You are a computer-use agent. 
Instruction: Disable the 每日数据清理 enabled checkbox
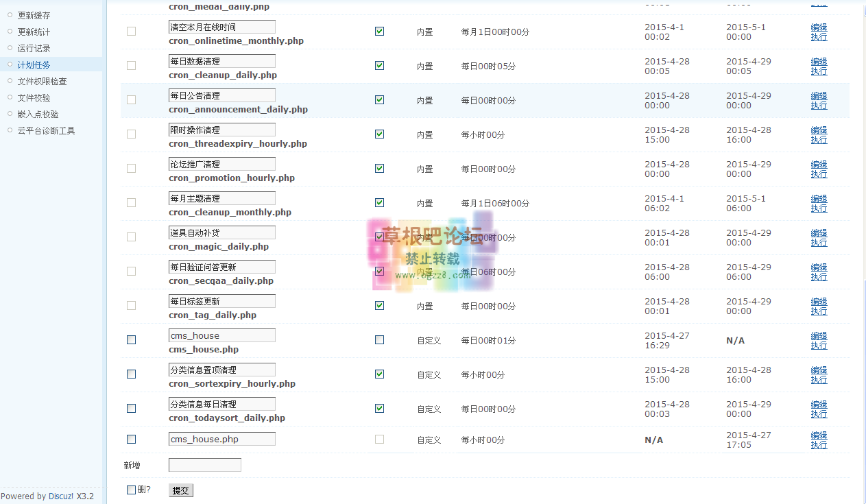click(379, 65)
